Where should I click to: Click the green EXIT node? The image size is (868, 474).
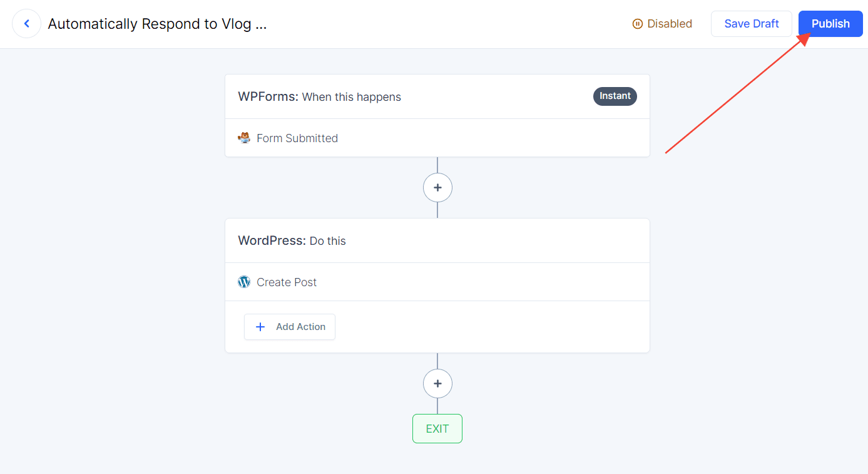[437, 428]
